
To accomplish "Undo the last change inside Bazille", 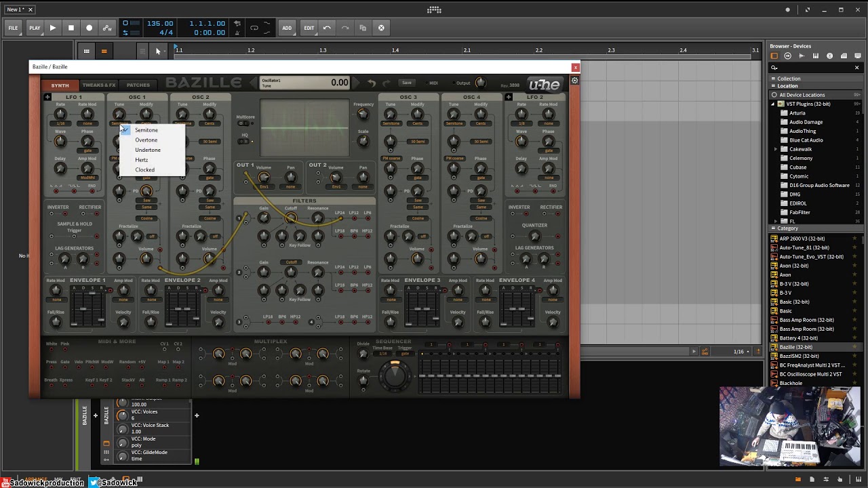I will 372,83.
